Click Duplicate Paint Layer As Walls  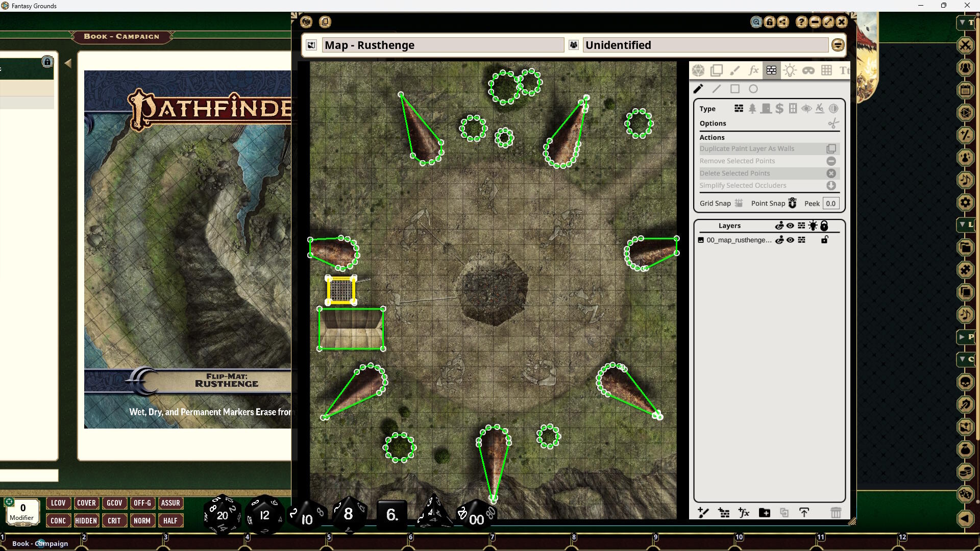click(x=768, y=148)
